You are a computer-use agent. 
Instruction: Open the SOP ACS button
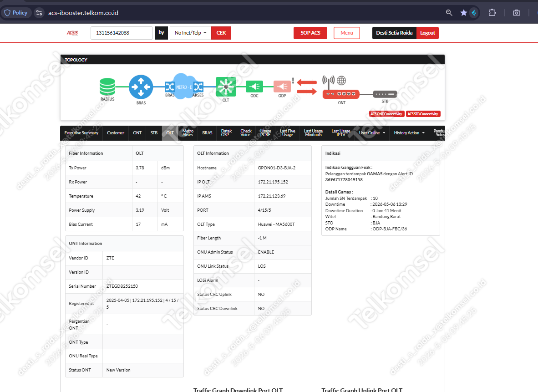tap(310, 33)
